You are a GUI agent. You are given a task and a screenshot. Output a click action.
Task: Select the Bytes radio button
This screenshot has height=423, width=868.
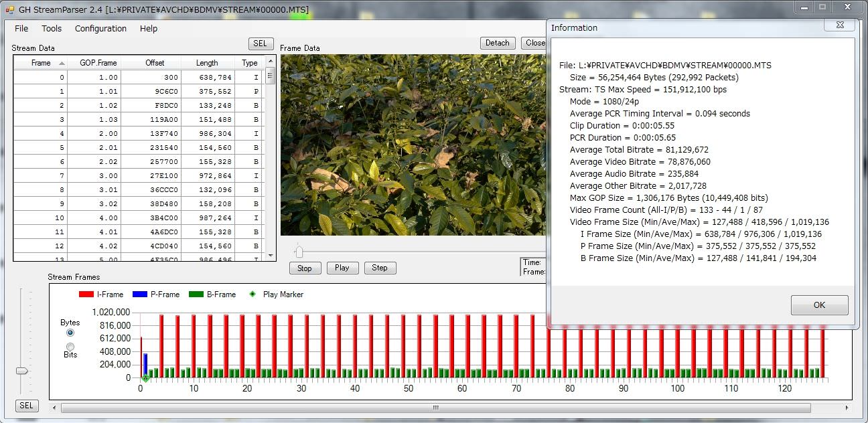pyautogui.click(x=70, y=333)
